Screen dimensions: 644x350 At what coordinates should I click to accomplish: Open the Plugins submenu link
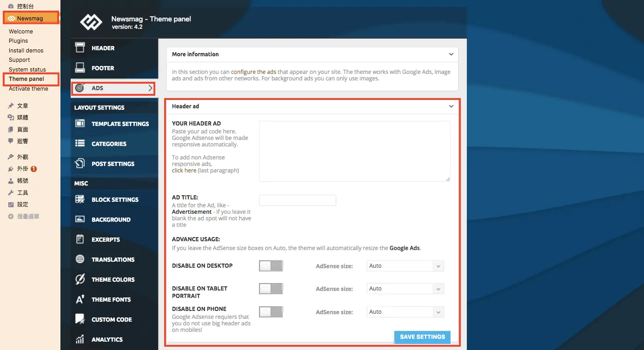(18, 41)
